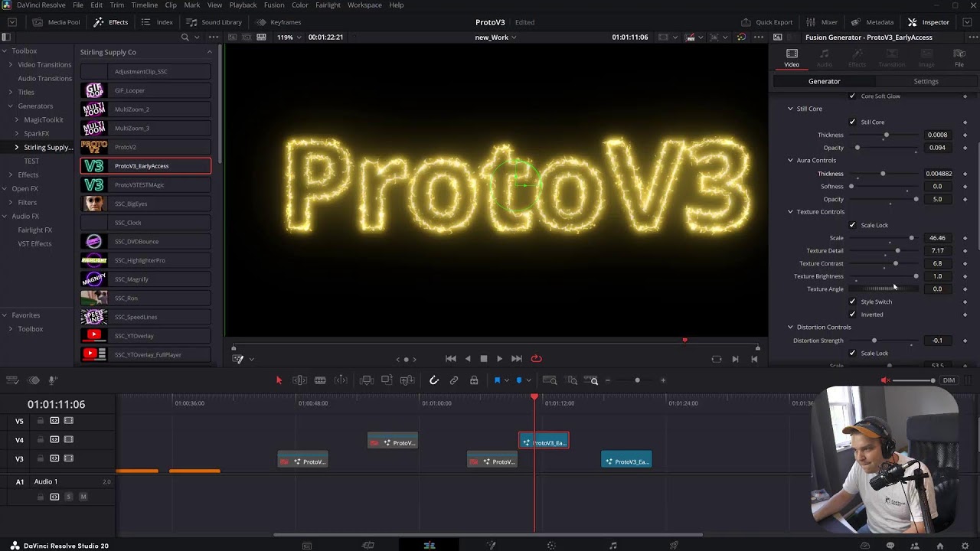Lock track V5 with its padlock
Viewport: 980px width, 551px height.
(x=41, y=421)
